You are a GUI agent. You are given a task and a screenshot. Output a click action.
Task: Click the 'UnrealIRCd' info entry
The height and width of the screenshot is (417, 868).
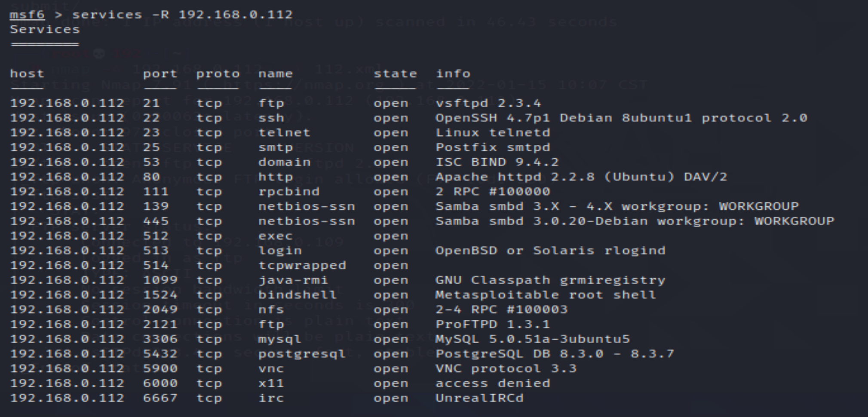[x=479, y=398]
